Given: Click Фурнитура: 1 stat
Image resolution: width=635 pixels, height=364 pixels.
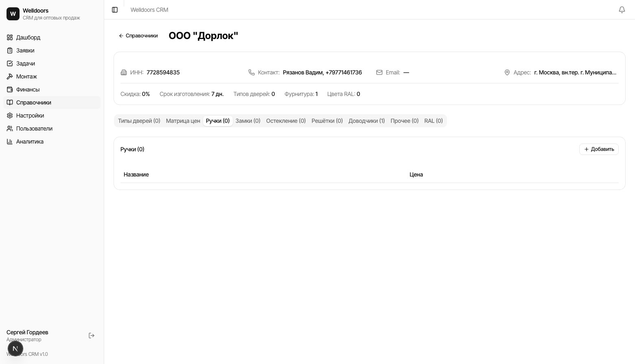Looking at the screenshot, I should [301, 94].
